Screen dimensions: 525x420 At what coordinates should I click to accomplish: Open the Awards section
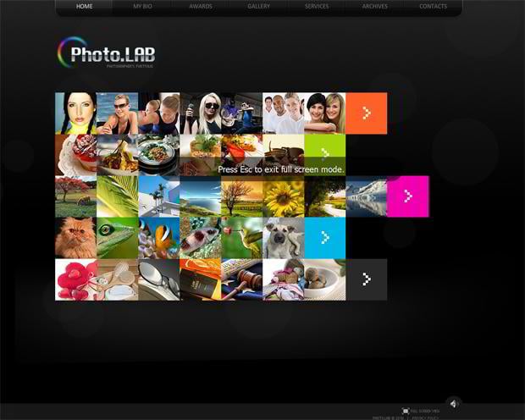(201, 7)
